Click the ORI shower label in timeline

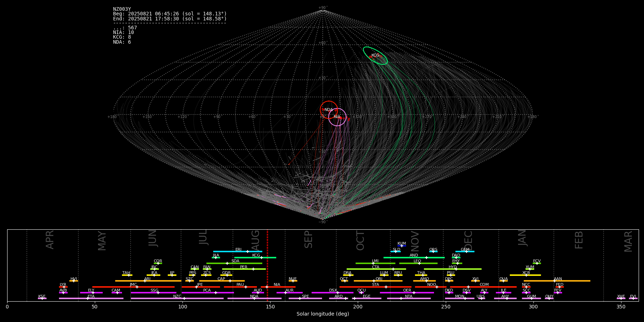tap(379, 279)
